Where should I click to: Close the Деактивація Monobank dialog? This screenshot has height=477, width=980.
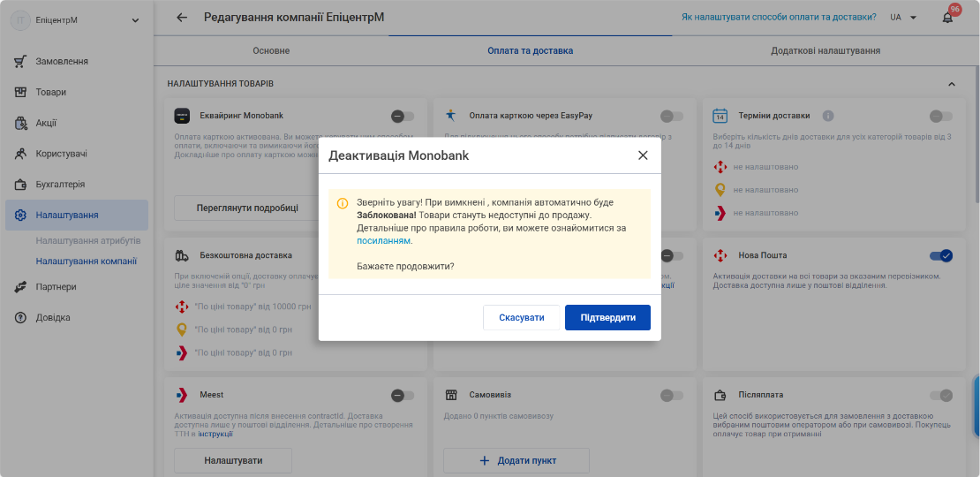pos(643,155)
